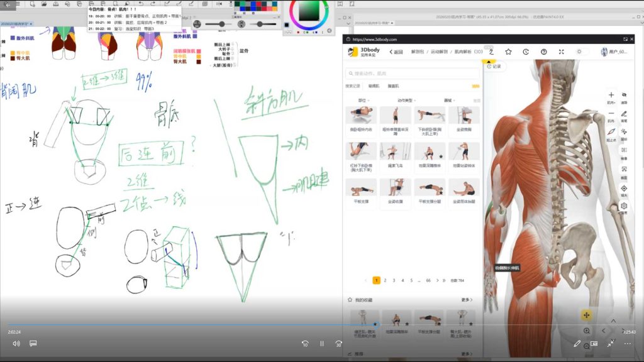Exit full screen with shrink arrows

pyautogui.click(x=611, y=344)
